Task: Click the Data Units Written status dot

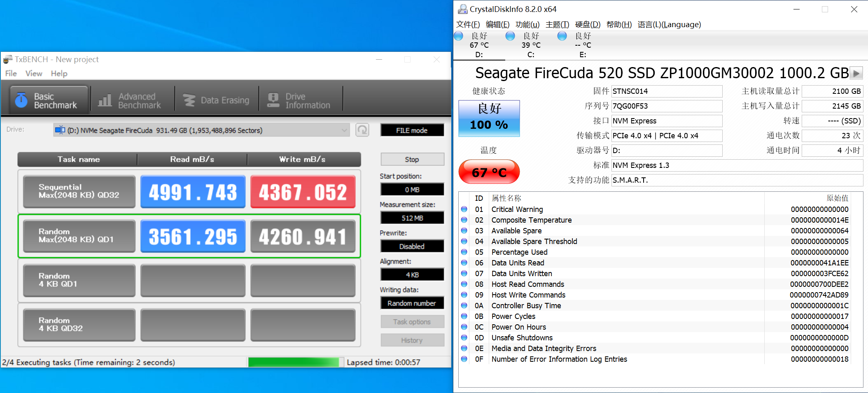Action: pyautogui.click(x=464, y=273)
